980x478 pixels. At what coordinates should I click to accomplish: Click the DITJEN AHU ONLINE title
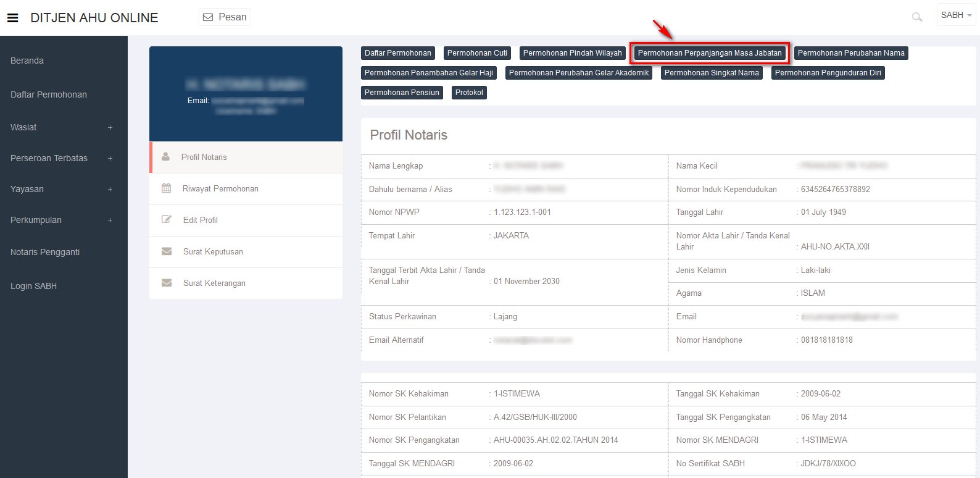94,18
